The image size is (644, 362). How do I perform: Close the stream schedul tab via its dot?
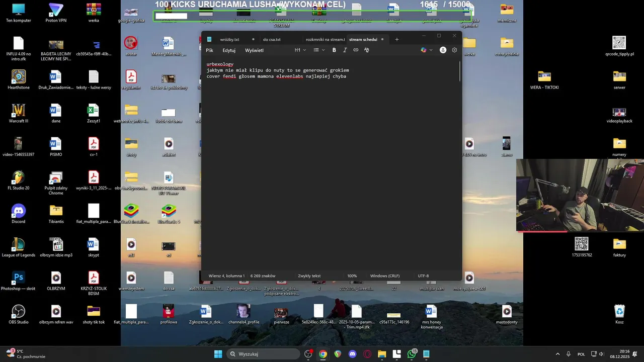[382, 39]
